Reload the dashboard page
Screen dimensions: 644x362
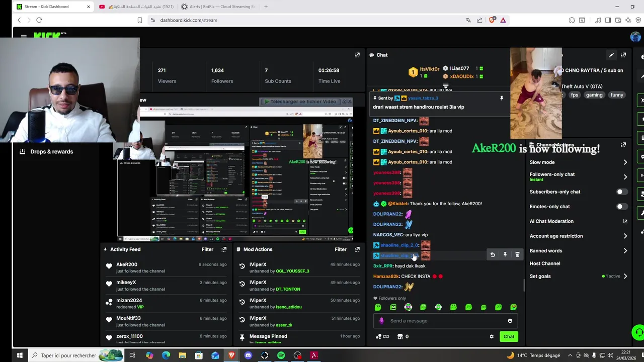tap(39, 20)
